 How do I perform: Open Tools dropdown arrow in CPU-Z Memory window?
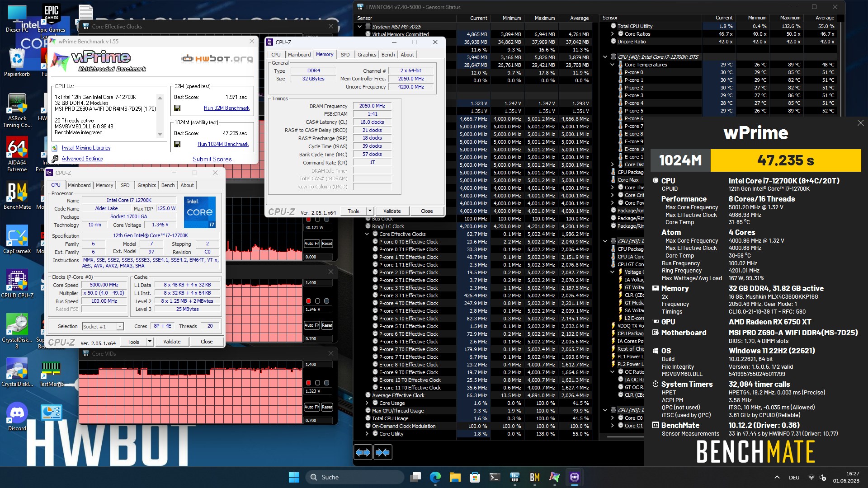pyautogui.click(x=370, y=211)
